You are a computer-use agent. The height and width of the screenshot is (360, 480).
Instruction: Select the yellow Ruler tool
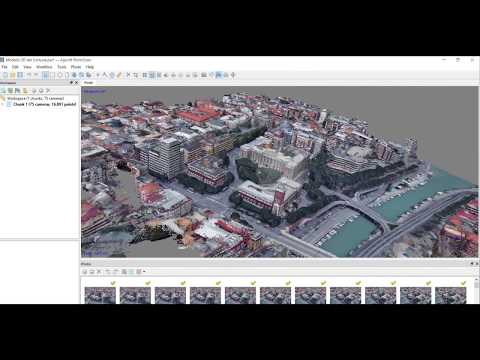[119, 75]
